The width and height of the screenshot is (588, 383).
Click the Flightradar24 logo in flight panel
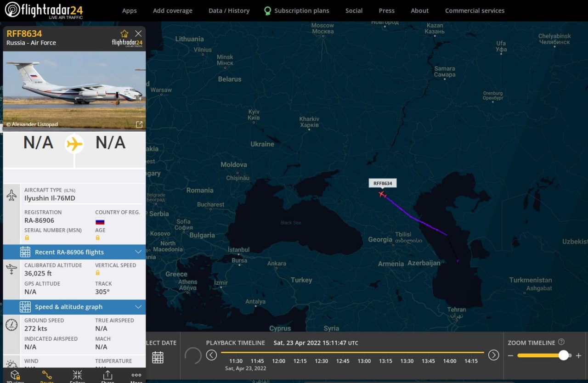(x=127, y=43)
